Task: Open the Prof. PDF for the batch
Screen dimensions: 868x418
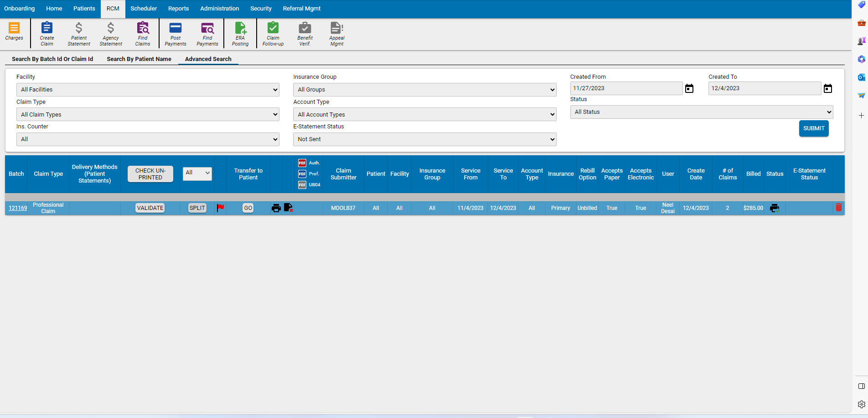Action: tap(302, 173)
